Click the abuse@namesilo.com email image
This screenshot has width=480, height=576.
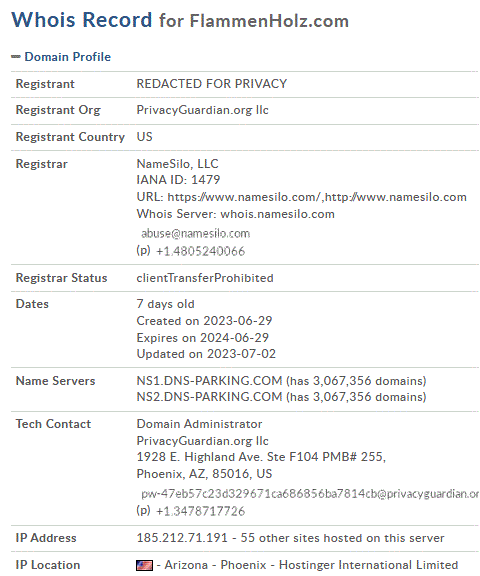pyautogui.click(x=195, y=234)
